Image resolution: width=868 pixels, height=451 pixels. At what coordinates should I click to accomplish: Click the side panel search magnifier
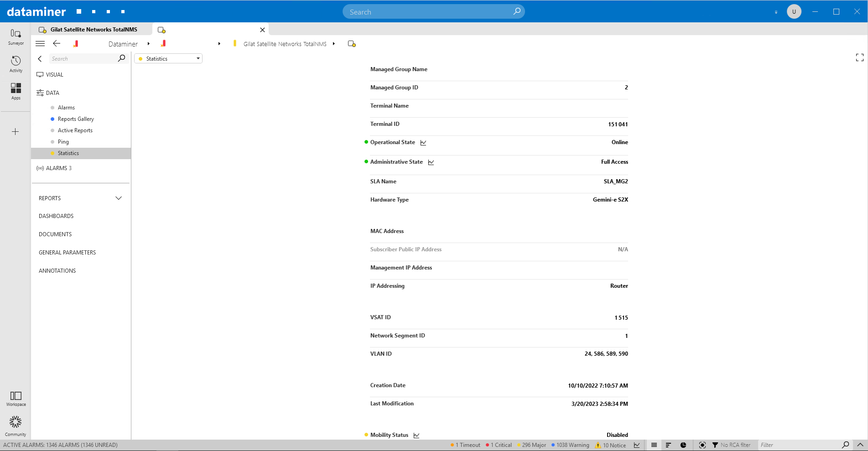(121, 58)
